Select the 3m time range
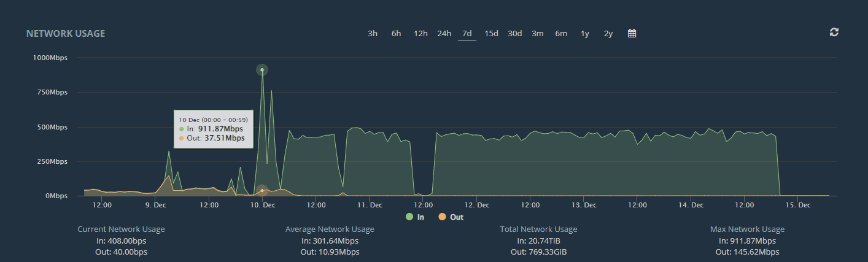Image resolution: width=868 pixels, height=262 pixels. coord(538,34)
